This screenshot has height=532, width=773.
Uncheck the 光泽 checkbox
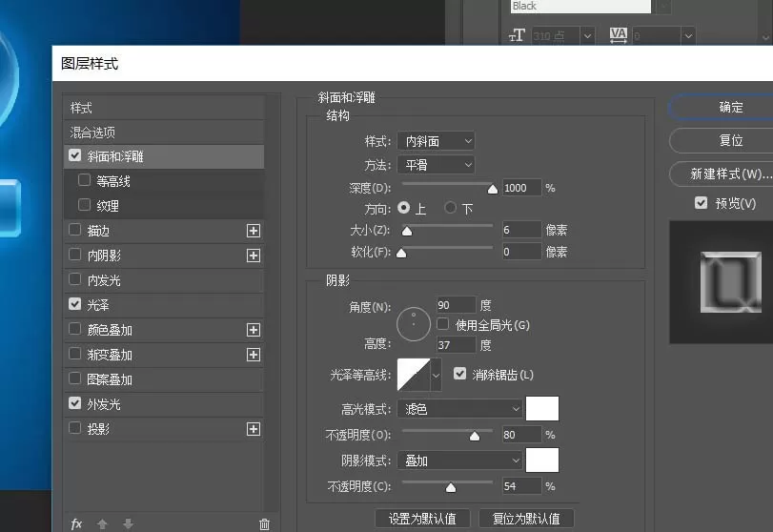click(75, 304)
